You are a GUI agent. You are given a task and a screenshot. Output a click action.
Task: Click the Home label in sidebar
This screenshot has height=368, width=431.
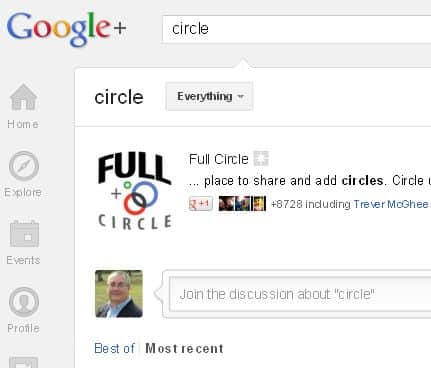23,124
